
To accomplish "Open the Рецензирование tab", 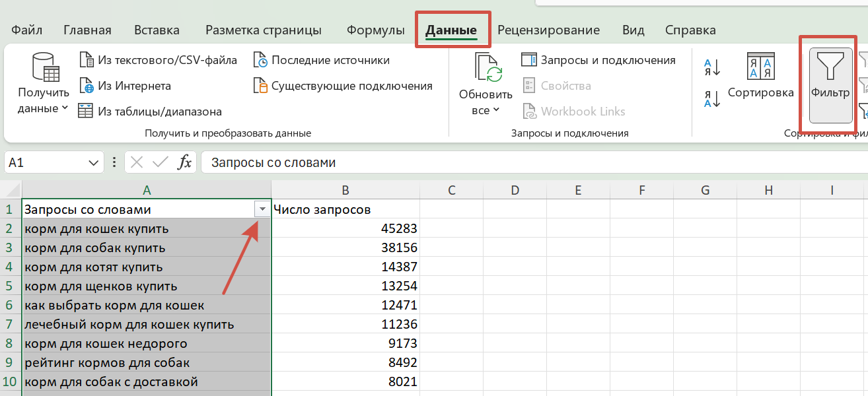I will 548,30.
